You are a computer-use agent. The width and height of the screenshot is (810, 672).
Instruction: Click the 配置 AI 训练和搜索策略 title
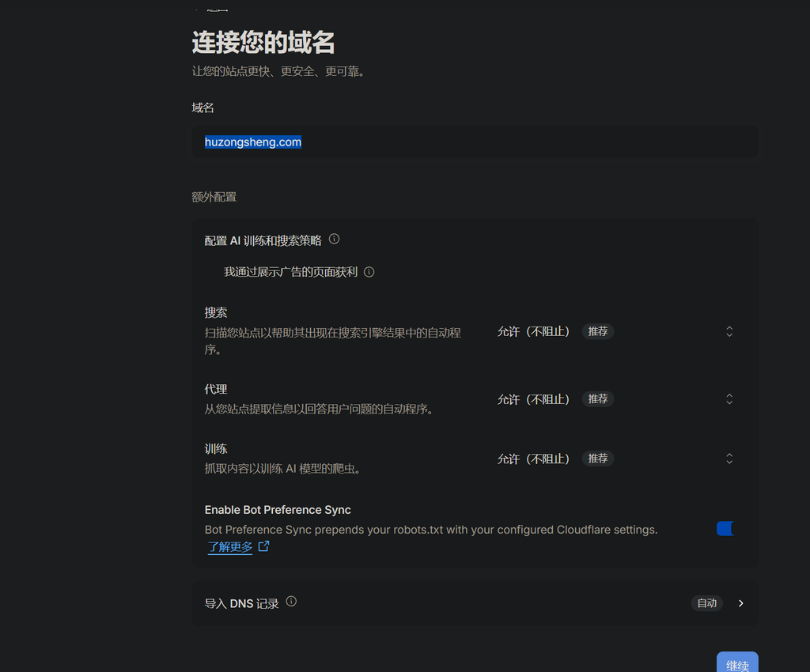(x=263, y=240)
